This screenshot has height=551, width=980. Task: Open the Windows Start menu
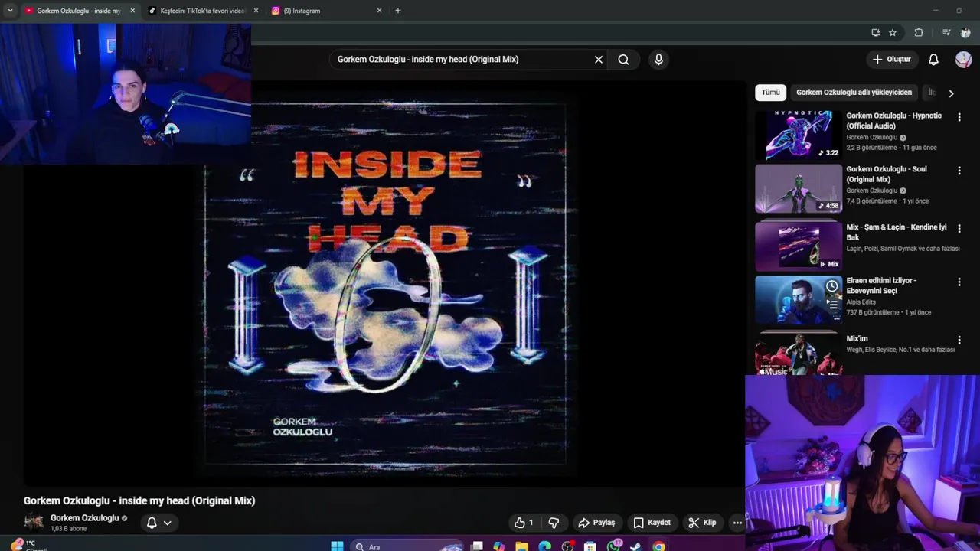(x=337, y=546)
